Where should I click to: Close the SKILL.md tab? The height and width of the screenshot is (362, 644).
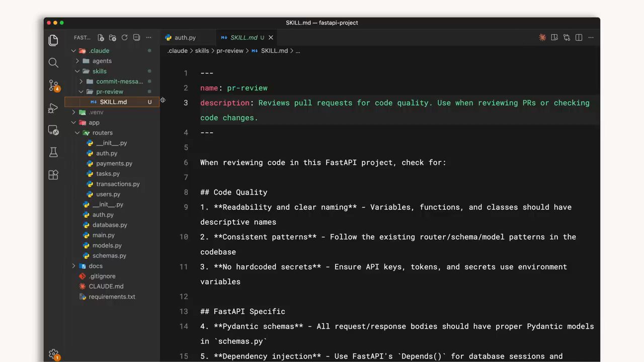point(271,38)
